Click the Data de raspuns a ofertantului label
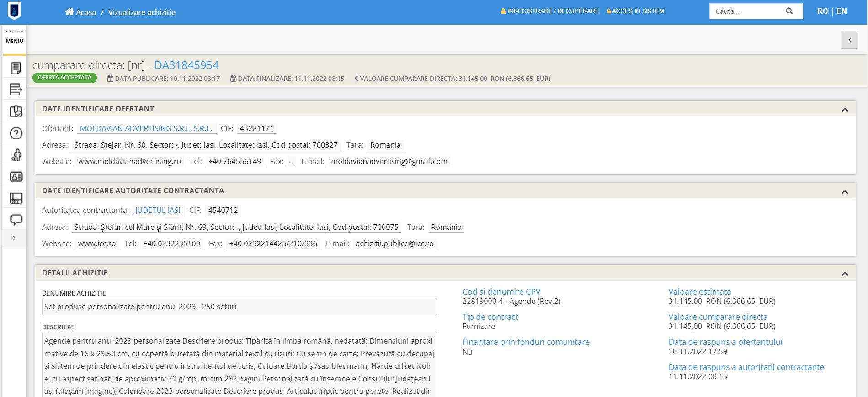 pos(725,342)
